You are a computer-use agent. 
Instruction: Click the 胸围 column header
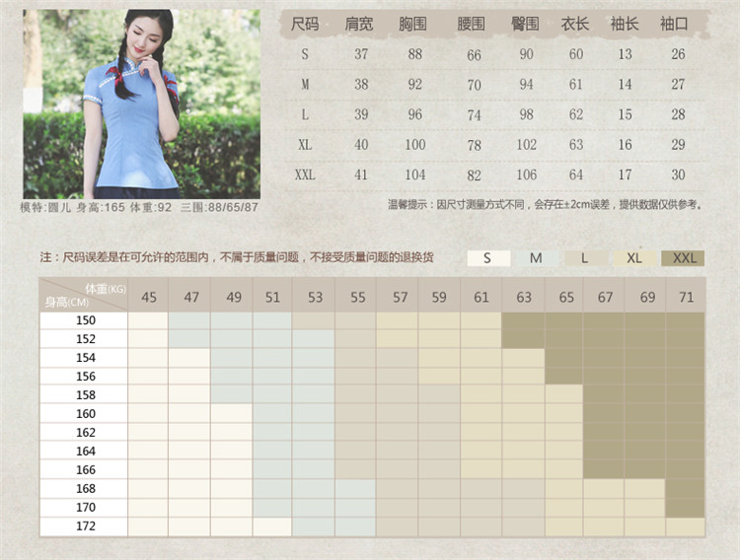click(x=415, y=24)
